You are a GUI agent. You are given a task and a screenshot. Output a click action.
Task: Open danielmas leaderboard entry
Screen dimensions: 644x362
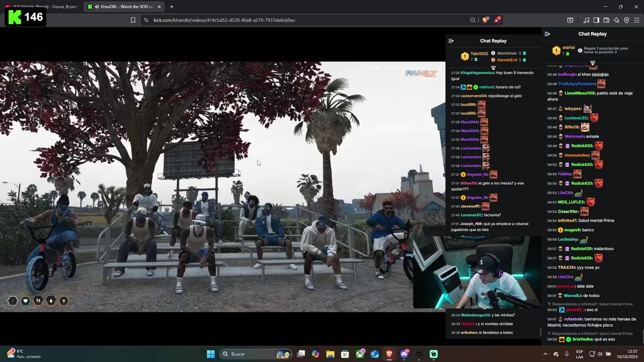508,53
